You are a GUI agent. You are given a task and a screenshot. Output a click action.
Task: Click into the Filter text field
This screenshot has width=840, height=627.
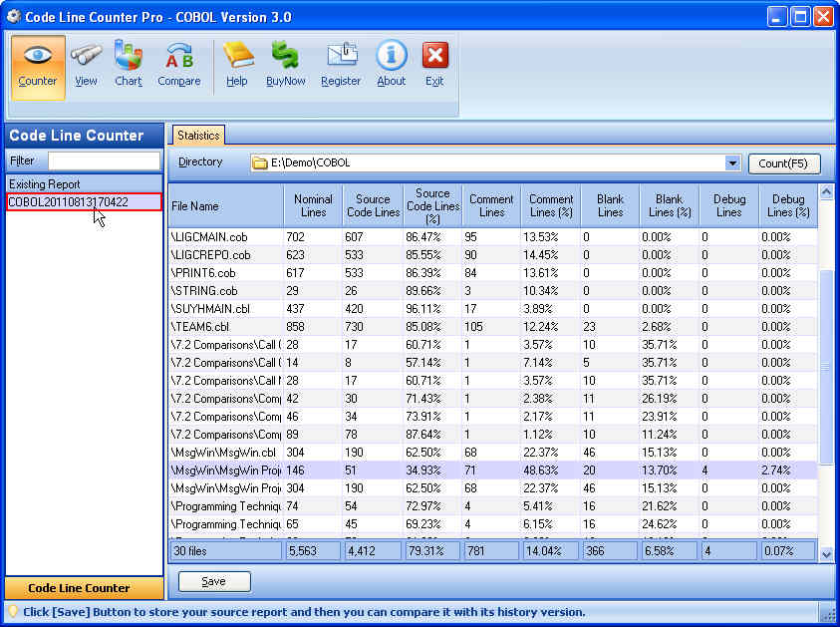[104, 160]
